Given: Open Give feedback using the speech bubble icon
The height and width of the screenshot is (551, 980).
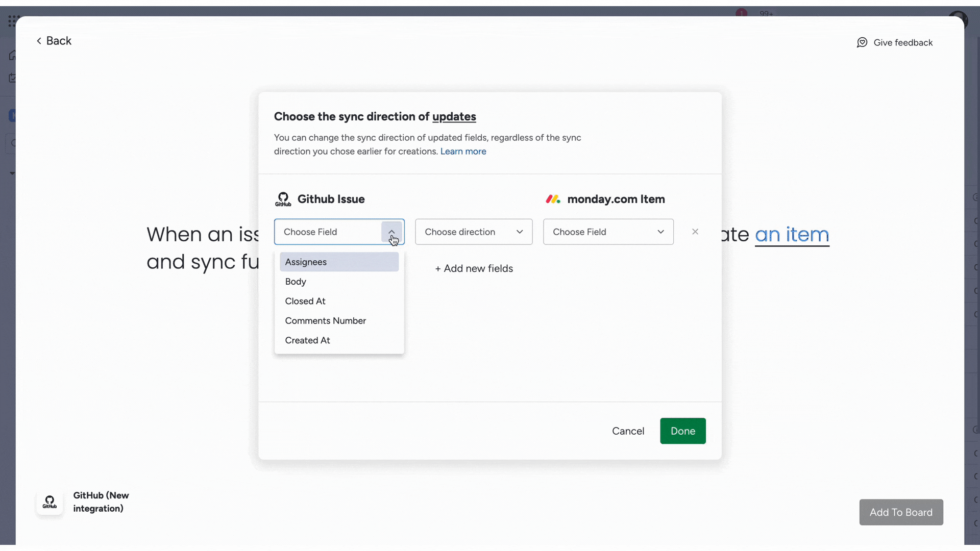Looking at the screenshot, I should point(862,42).
